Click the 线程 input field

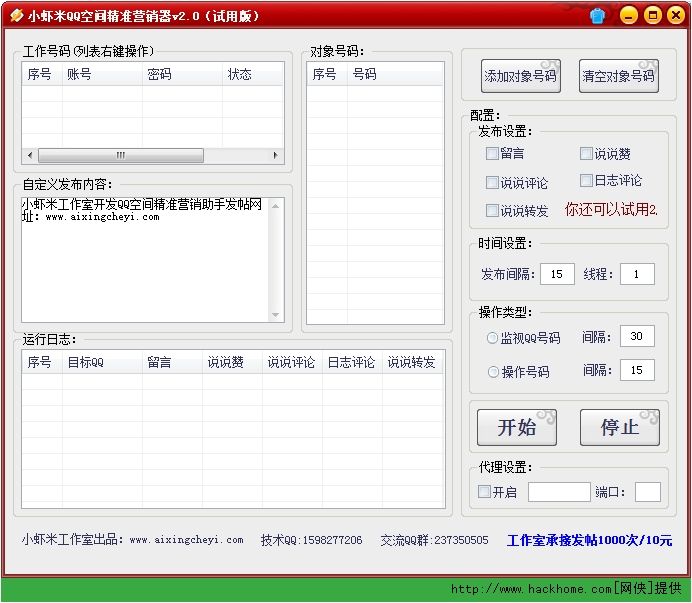[637, 274]
